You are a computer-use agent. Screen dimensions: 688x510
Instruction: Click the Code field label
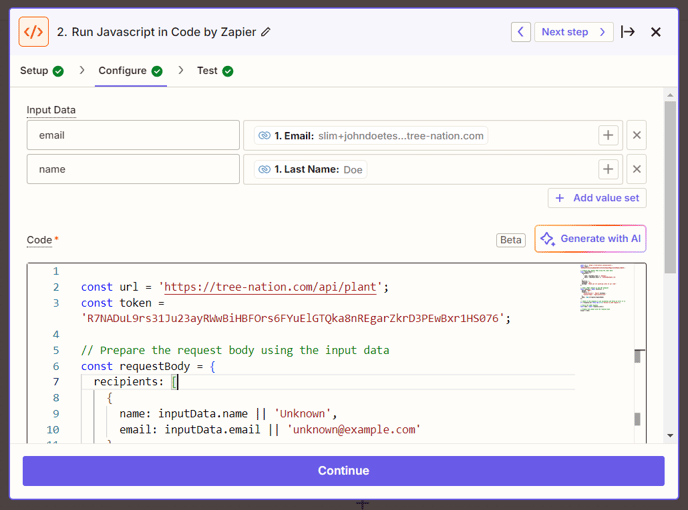click(x=39, y=240)
